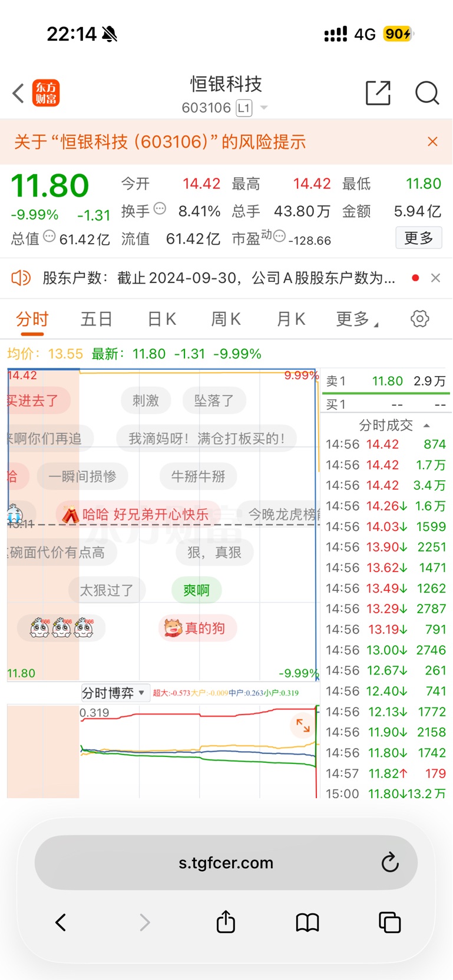Tap the share/export icon in header
Viewport: 453px width, 980px height.
click(x=378, y=93)
